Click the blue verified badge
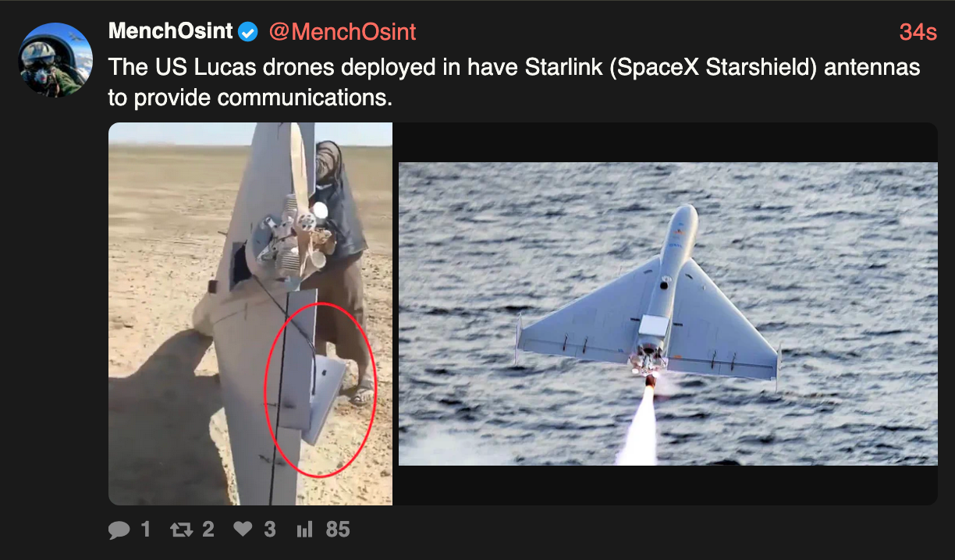Image resolution: width=955 pixels, height=560 pixels. point(248,32)
